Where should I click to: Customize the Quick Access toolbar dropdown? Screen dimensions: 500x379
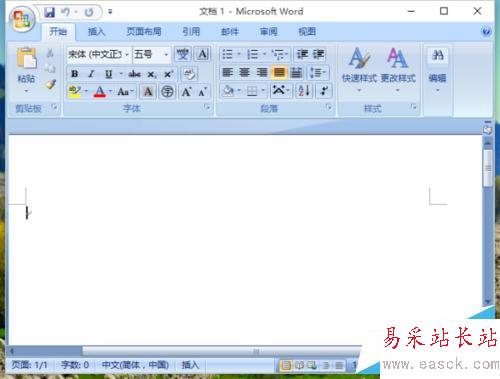110,12
